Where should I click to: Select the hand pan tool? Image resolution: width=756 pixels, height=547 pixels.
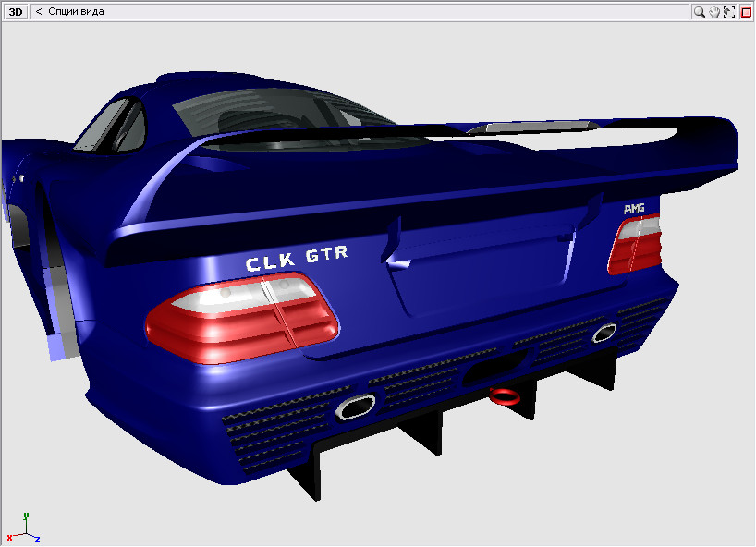(x=714, y=12)
